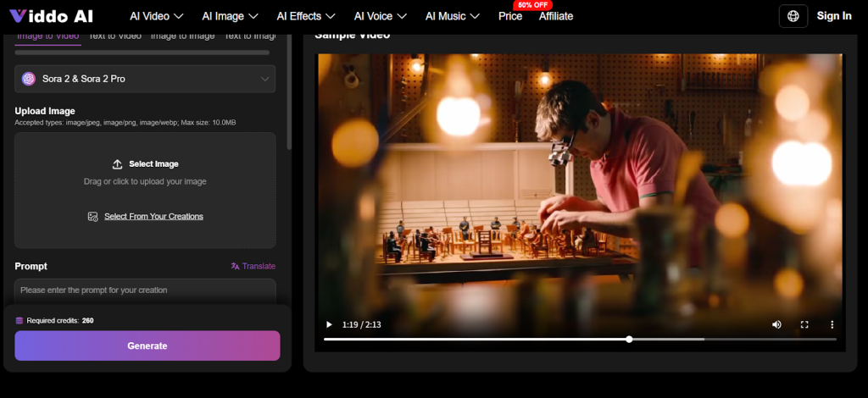
Task: Open the AI Voice dropdown
Action: click(380, 16)
